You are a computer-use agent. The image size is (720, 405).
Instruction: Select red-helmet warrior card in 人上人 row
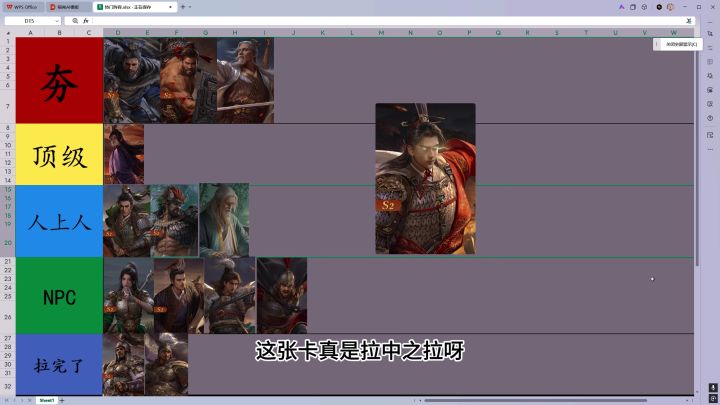tap(174, 220)
